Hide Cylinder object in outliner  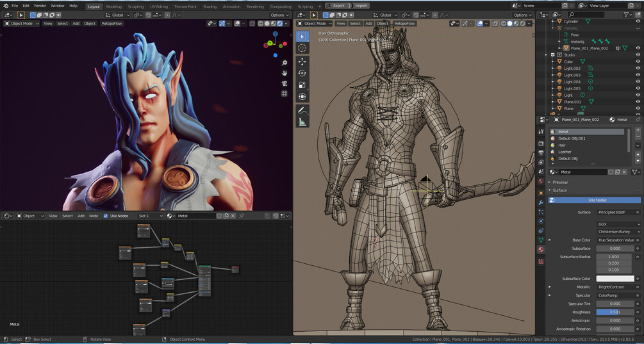[x=638, y=21]
